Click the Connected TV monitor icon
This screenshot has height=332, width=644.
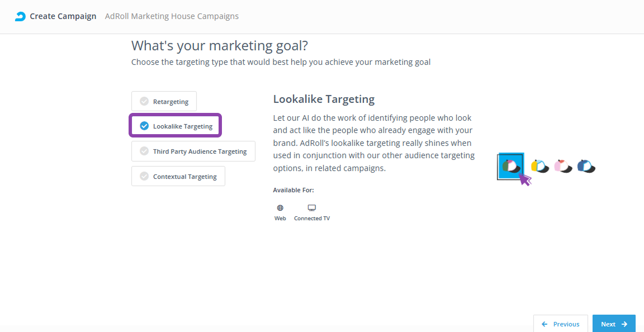312,208
